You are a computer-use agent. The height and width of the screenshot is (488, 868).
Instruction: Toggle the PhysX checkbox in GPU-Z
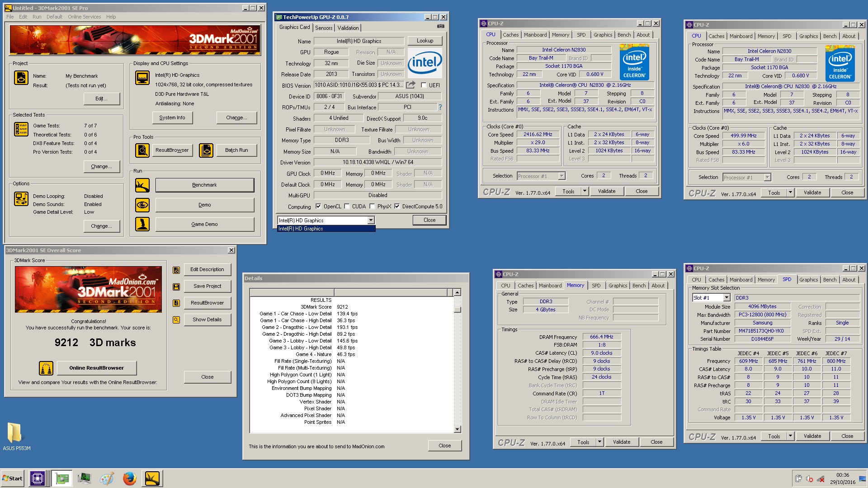pyautogui.click(x=372, y=206)
